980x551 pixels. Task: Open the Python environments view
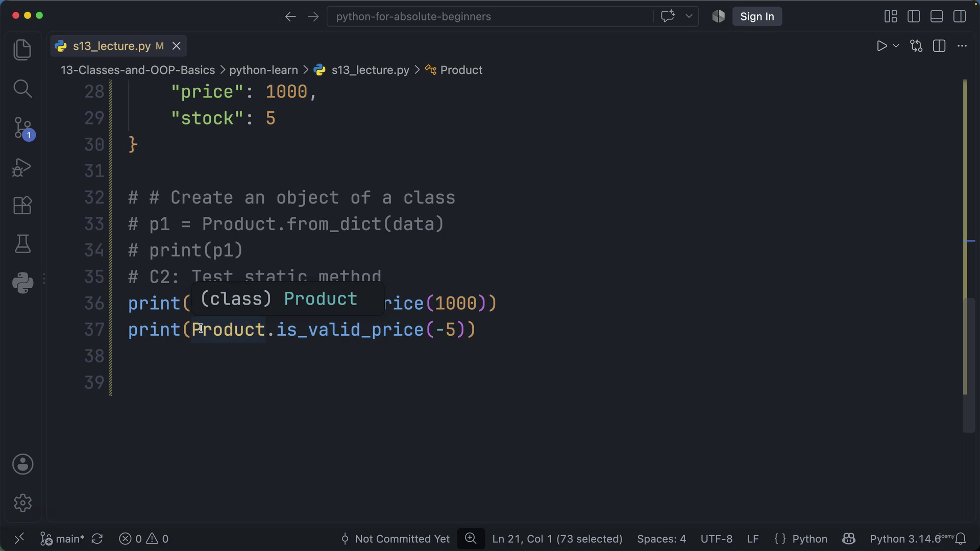point(22,283)
